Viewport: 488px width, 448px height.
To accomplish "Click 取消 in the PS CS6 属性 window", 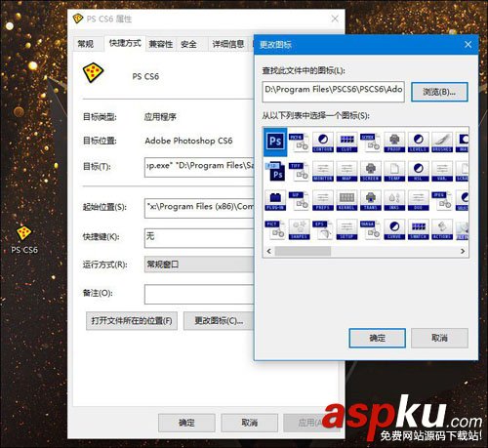I will click(250, 423).
